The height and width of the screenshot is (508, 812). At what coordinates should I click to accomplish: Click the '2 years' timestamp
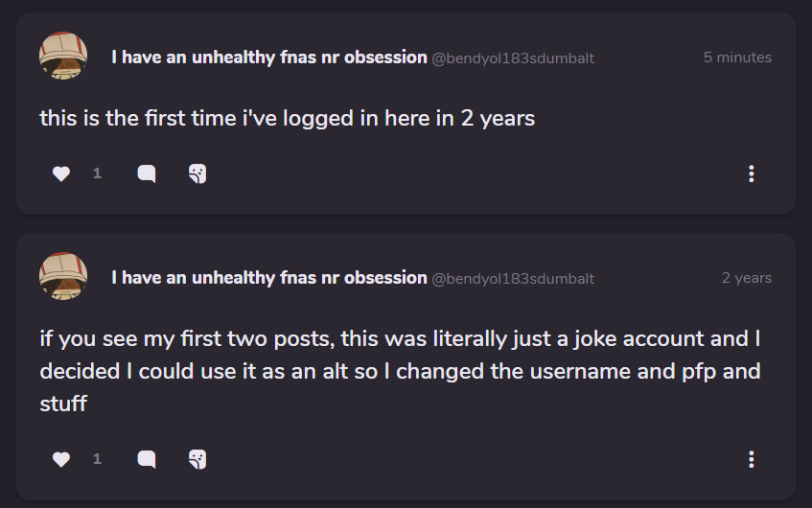(x=746, y=278)
